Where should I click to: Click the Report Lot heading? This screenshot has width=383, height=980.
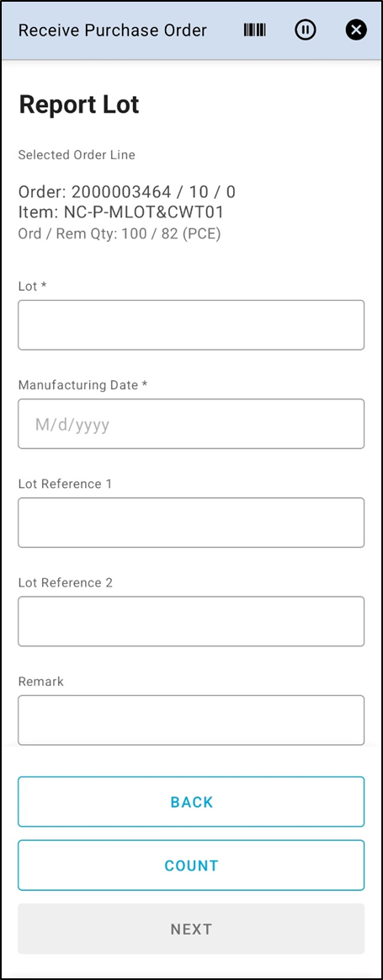coord(79,104)
